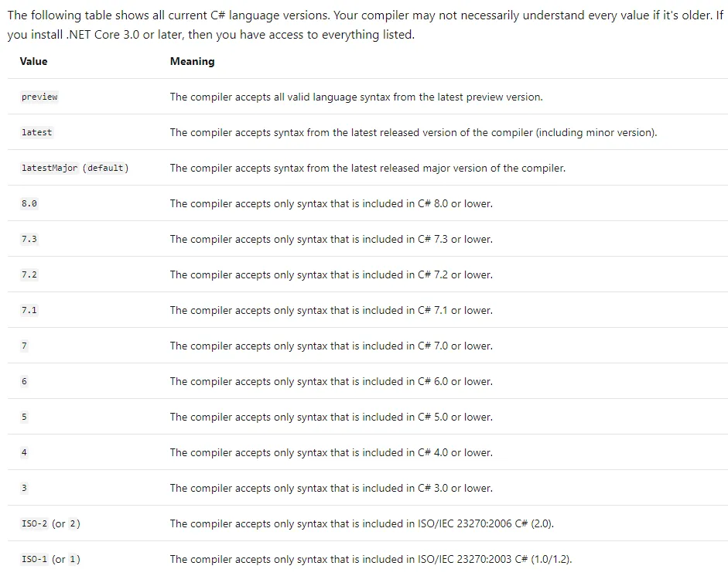Click the '7.2' language version value
This screenshot has height=576, width=728.
[x=29, y=274]
